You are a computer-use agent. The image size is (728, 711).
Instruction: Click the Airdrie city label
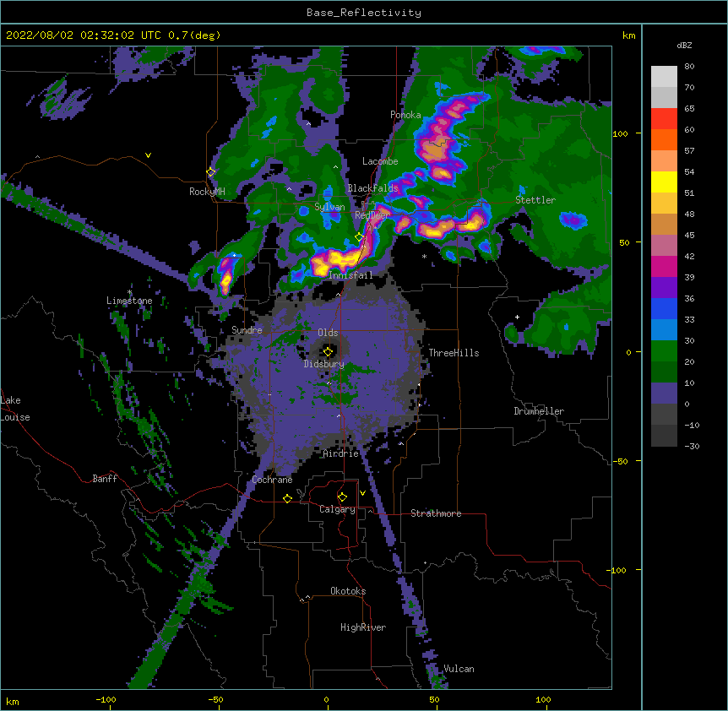341,453
